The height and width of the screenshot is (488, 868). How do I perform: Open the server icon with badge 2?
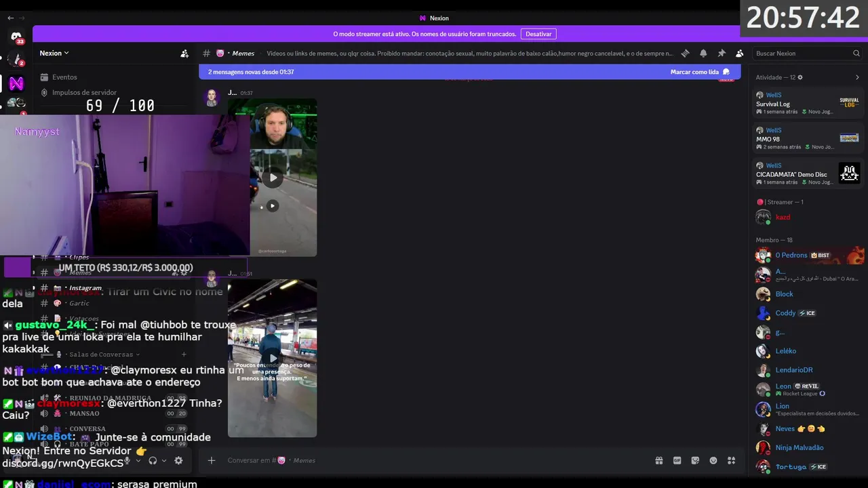[16, 60]
